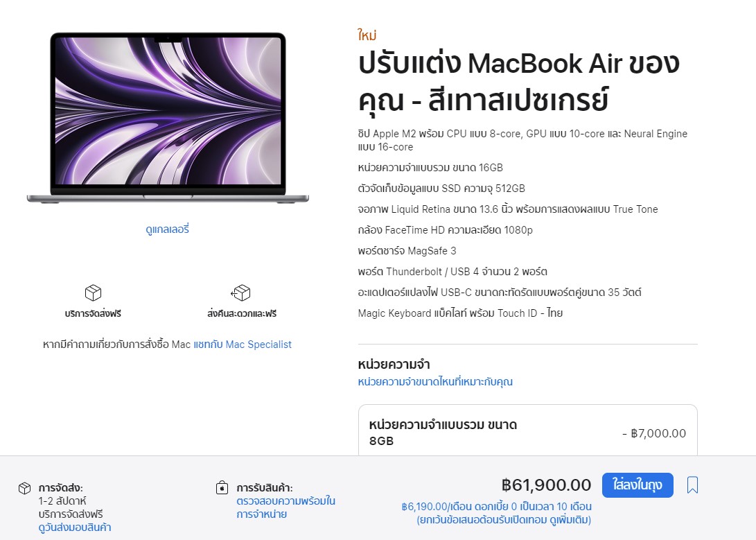
Task: Chat with a Mac Specialist
Action: pos(243,345)
